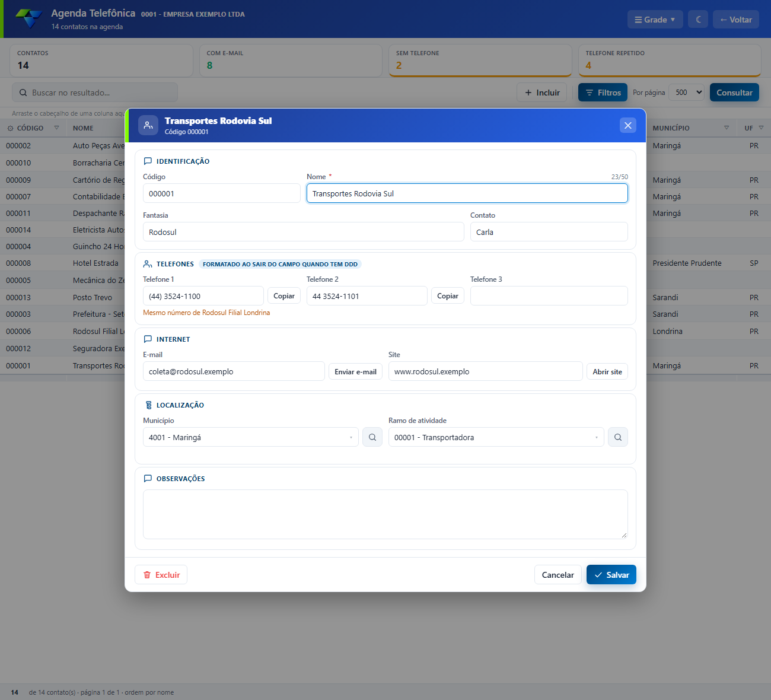
Task: Click the SEM TELEFONE summary card
Action: 480,61
